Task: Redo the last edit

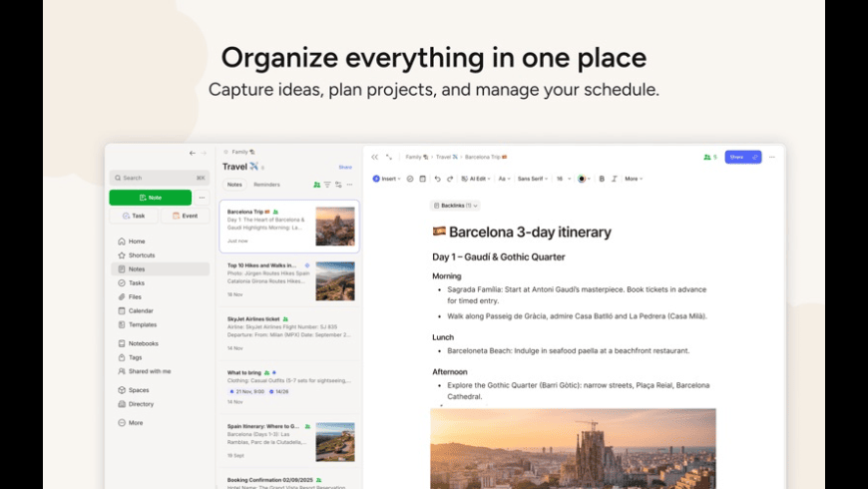Action: (450, 179)
